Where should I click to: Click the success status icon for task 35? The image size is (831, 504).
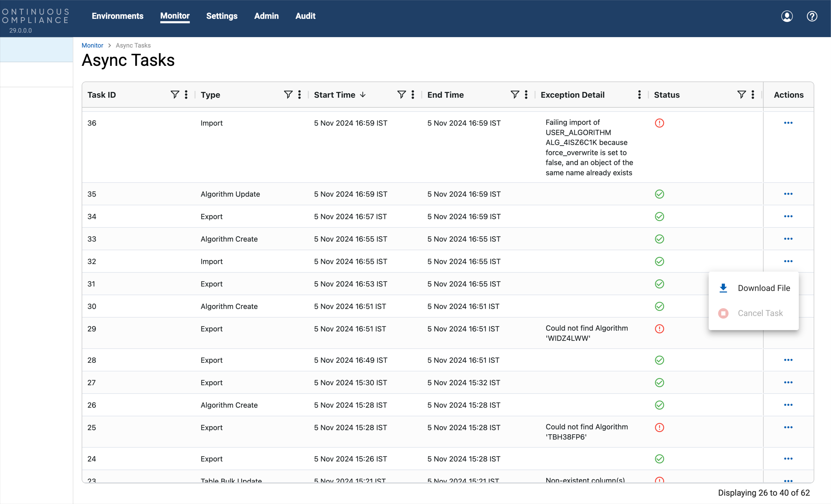(x=659, y=194)
